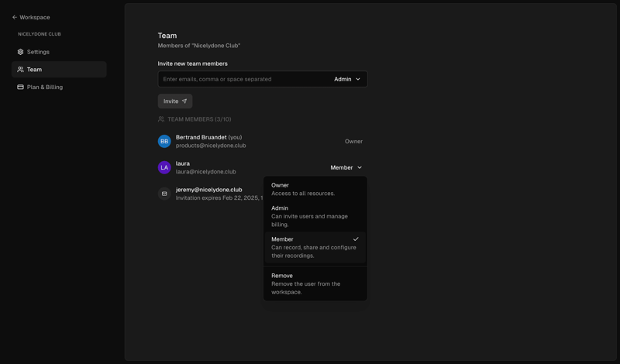
Task: Click the Bertrand Bruandet BB avatar
Action: coord(164,141)
